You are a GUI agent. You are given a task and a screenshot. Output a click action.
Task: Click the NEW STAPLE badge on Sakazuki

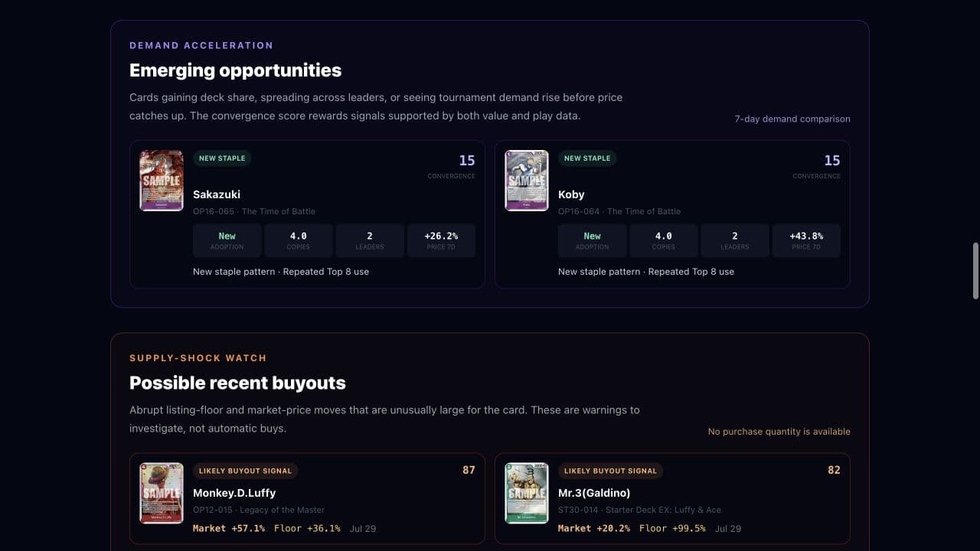click(x=222, y=158)
